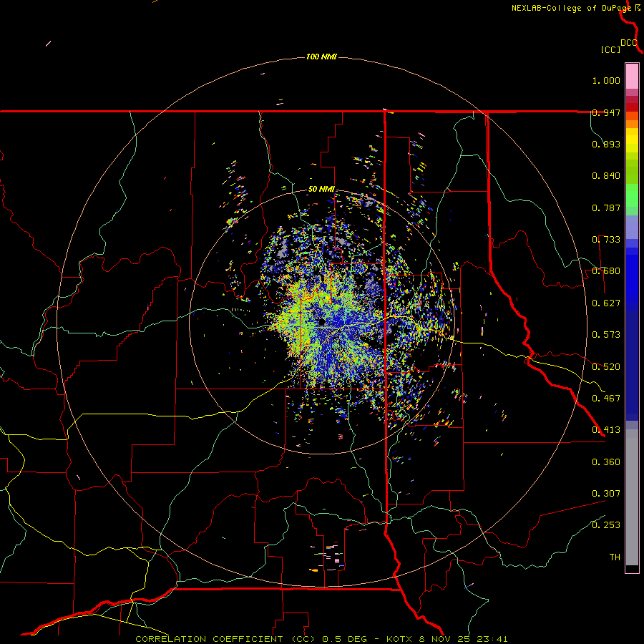Click the 0.520 scale value
This screenshot has height=644, width=644.
pyautogui.click(x=606, y=367)
